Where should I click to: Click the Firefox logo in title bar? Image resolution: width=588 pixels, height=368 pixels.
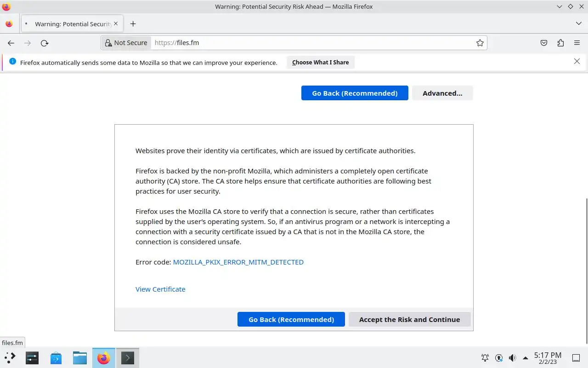tap(6, 7)
